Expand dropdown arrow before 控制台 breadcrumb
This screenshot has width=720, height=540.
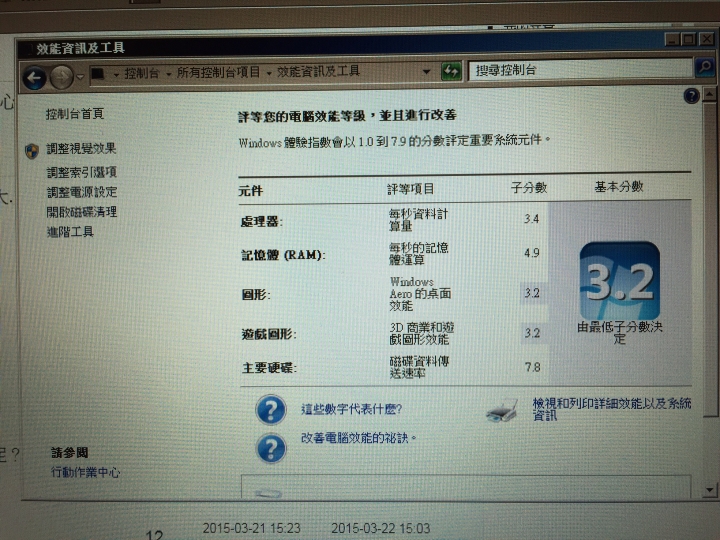point(116,74)
